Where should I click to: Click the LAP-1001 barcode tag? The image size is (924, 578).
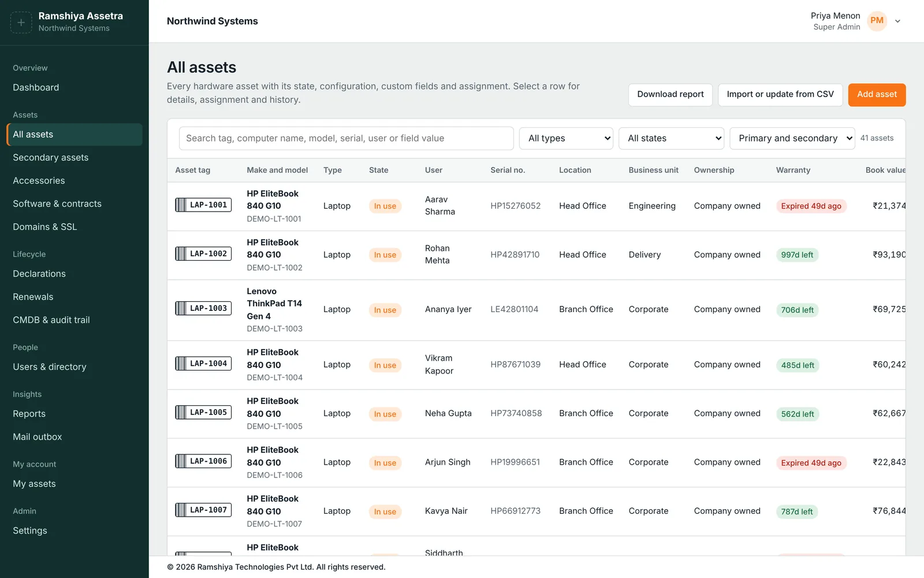tap(203, 205)
